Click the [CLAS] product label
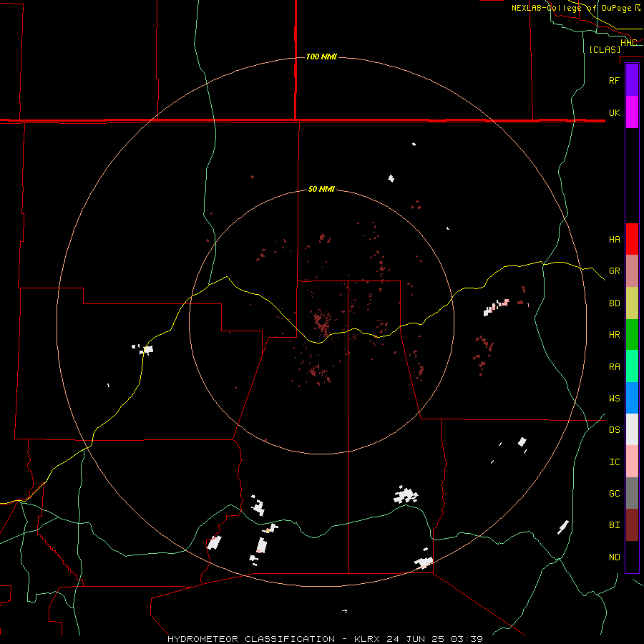Image resolution: width=644 pixels, height=644 pixels. point(605,50)
